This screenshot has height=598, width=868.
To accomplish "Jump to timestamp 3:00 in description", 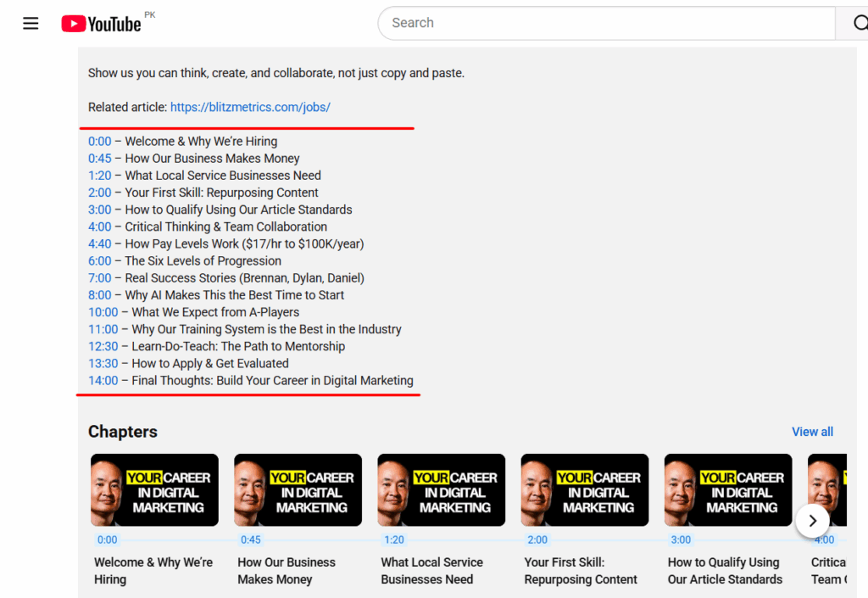I will click(x=100, y=210).
